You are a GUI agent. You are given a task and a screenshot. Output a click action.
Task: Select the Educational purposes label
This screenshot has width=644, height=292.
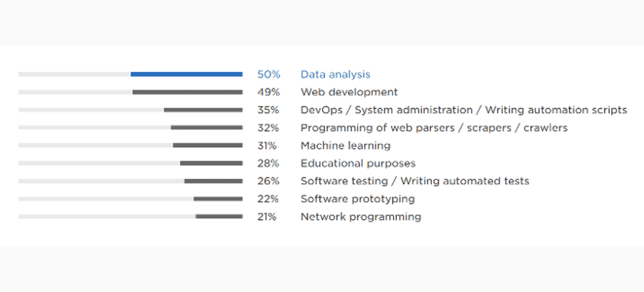point(358,163)
